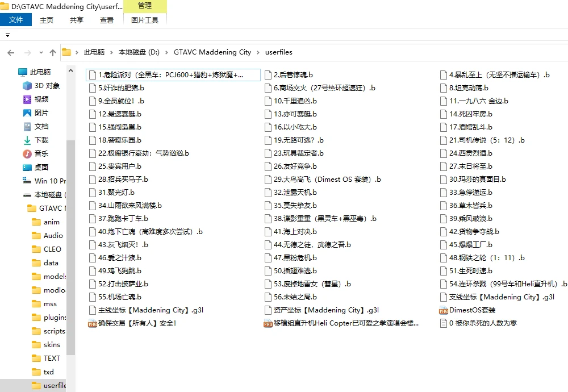Open the recent locations dropdown
568x392 pixels.
coord(41,52)
